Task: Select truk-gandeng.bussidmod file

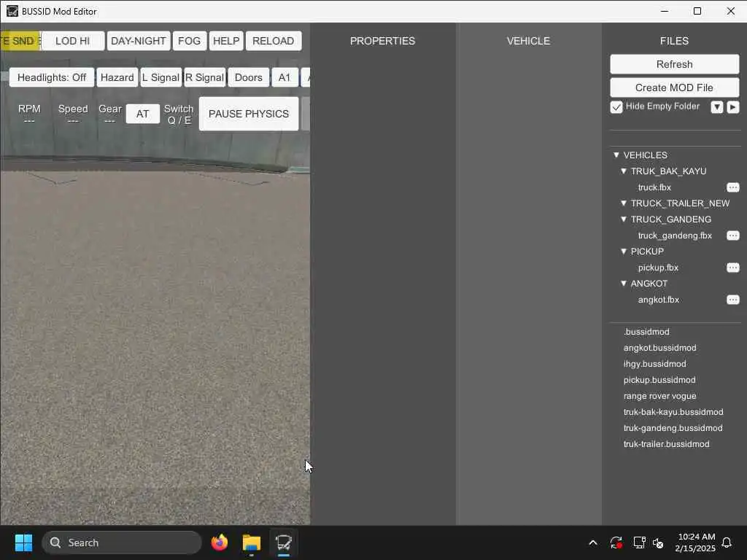Action: tap(673, 428)
